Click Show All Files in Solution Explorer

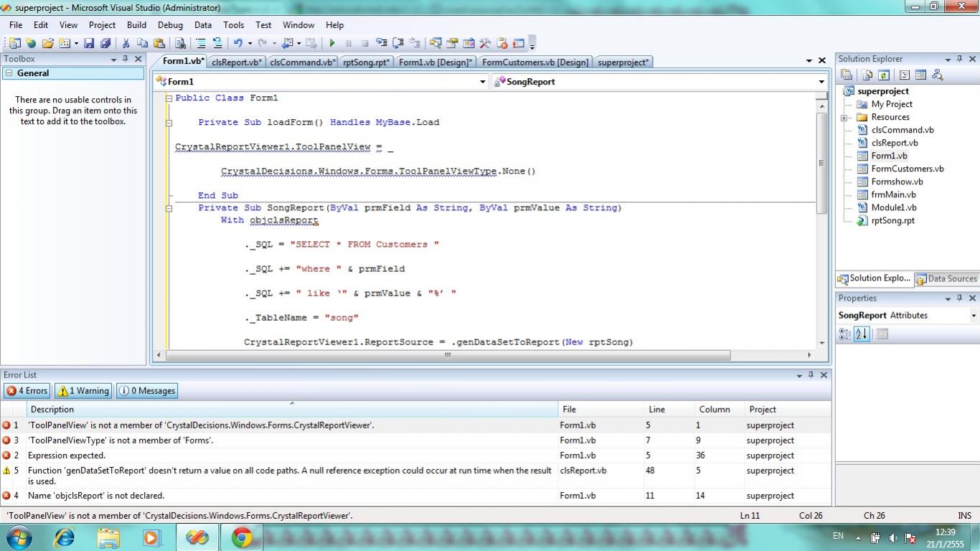tap(867, 75)
